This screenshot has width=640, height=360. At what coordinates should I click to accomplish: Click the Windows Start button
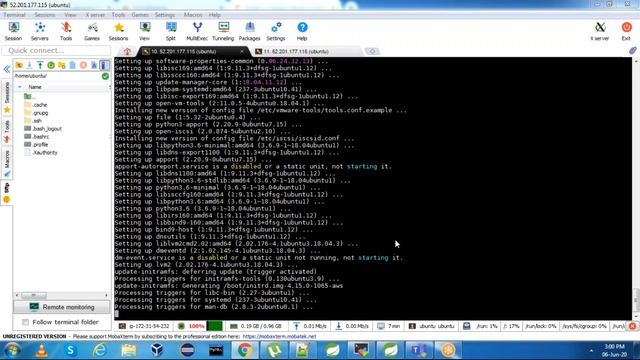click(12, 350)
